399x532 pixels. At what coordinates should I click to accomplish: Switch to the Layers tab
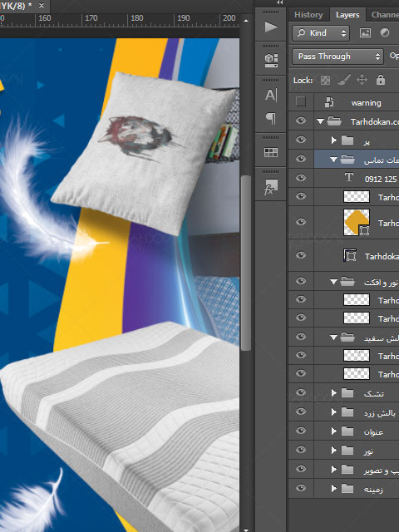(347, 15)
